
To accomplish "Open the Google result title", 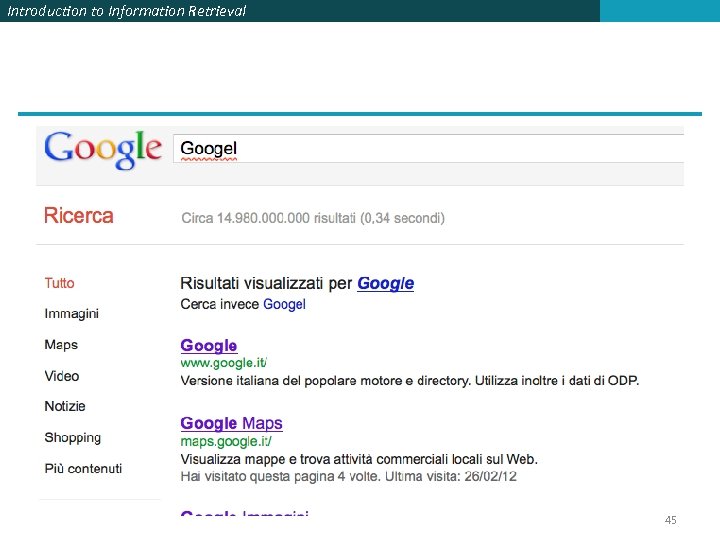I will point(209,345).
